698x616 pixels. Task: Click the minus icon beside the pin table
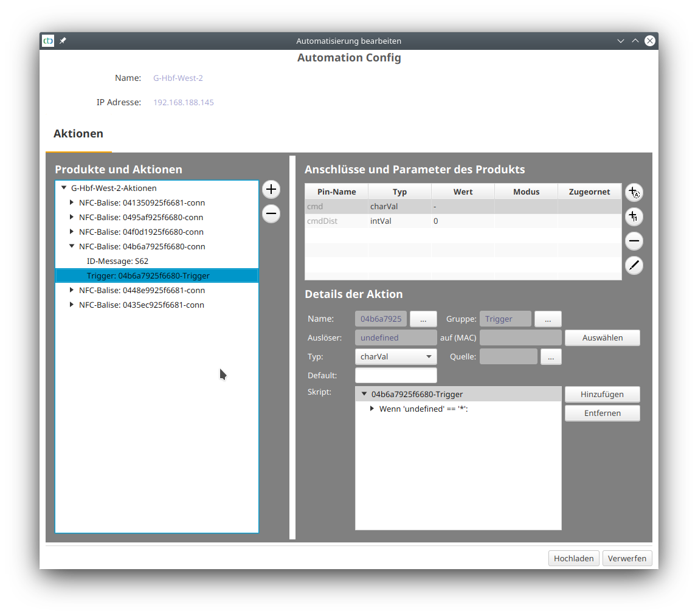click(634, 241)
